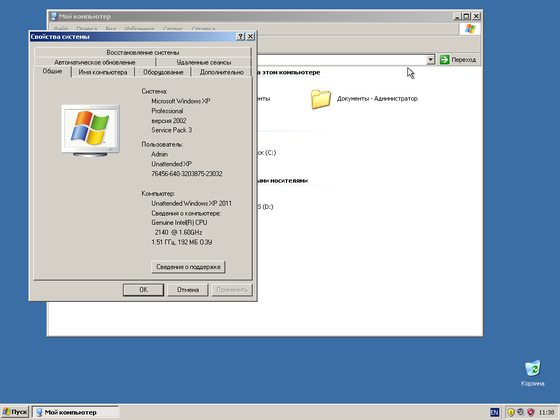Switch to the Имя компьютера tab
Screen dimensions: 560x420
pyautogui.click(x=103, y=72)
